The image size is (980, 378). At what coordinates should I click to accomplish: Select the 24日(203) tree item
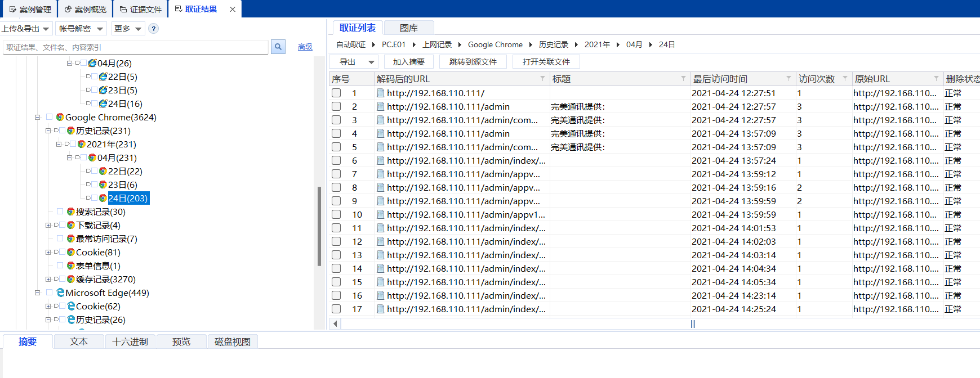coord(128,198)
